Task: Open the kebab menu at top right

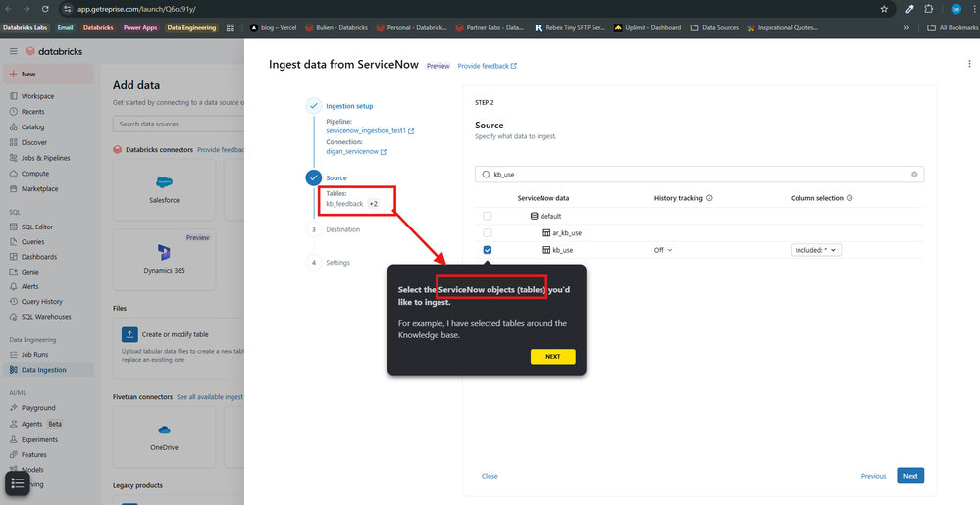Action: pyautogui.click(x=968, y=64)
